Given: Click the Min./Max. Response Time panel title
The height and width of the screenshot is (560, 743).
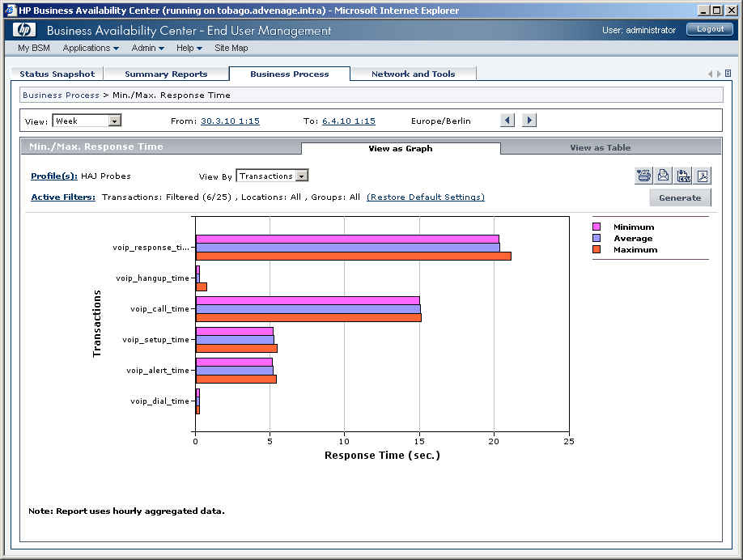Looking at the screenshot, I should pyautogui.click(x=96, y=146).
